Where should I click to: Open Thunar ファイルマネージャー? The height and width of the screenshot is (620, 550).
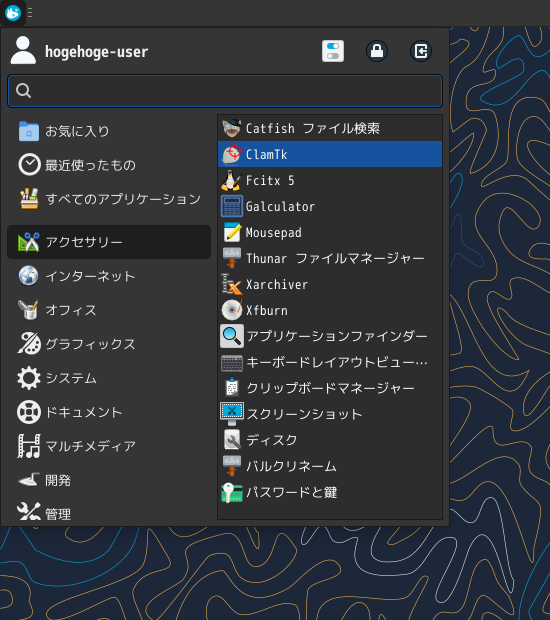pyautogui.click(x=330, y=259)
